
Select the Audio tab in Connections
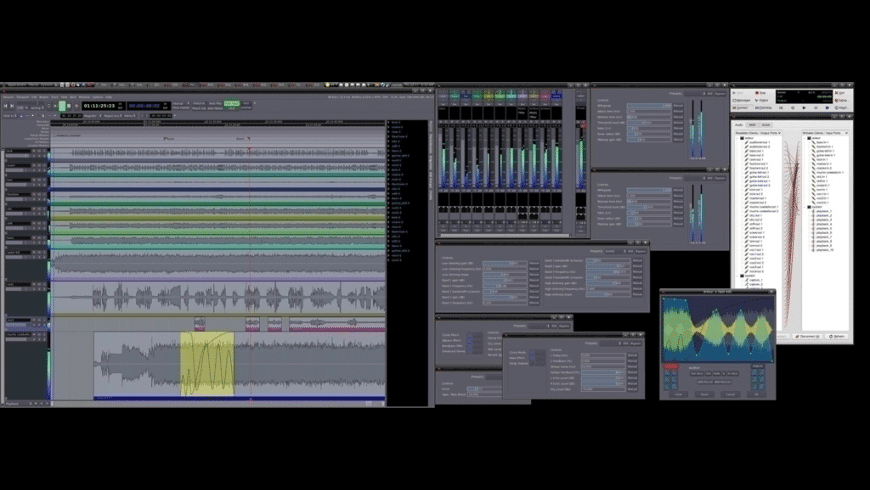(x=739, y=125)
